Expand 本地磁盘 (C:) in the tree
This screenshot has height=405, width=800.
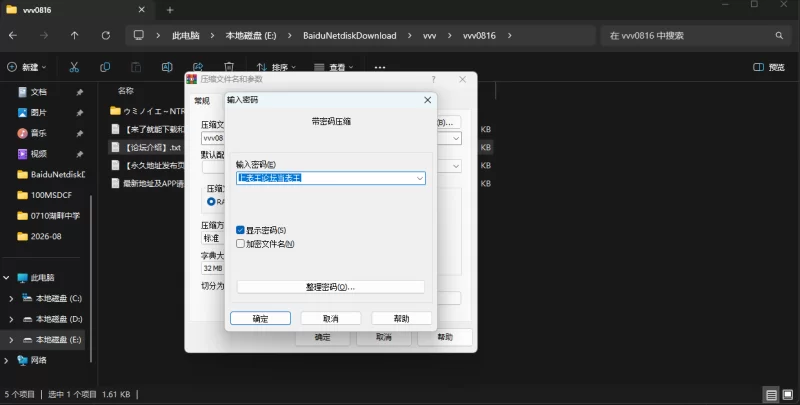(11, 298)
